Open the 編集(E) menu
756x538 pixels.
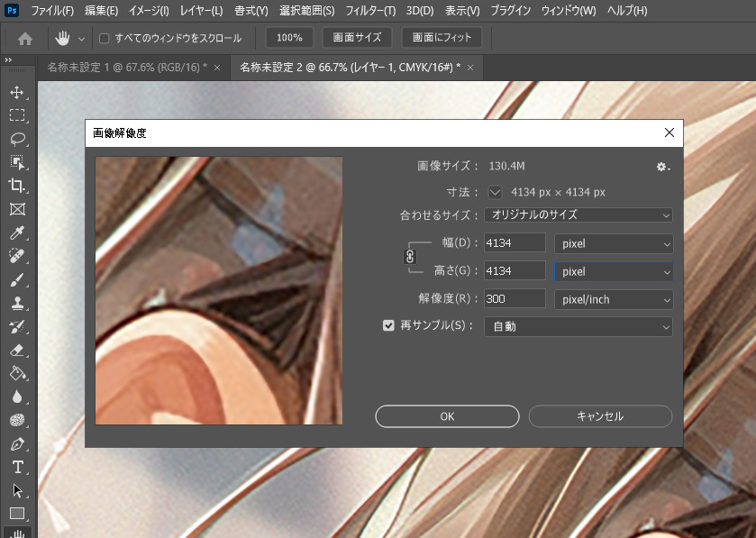tap(101, 11)
